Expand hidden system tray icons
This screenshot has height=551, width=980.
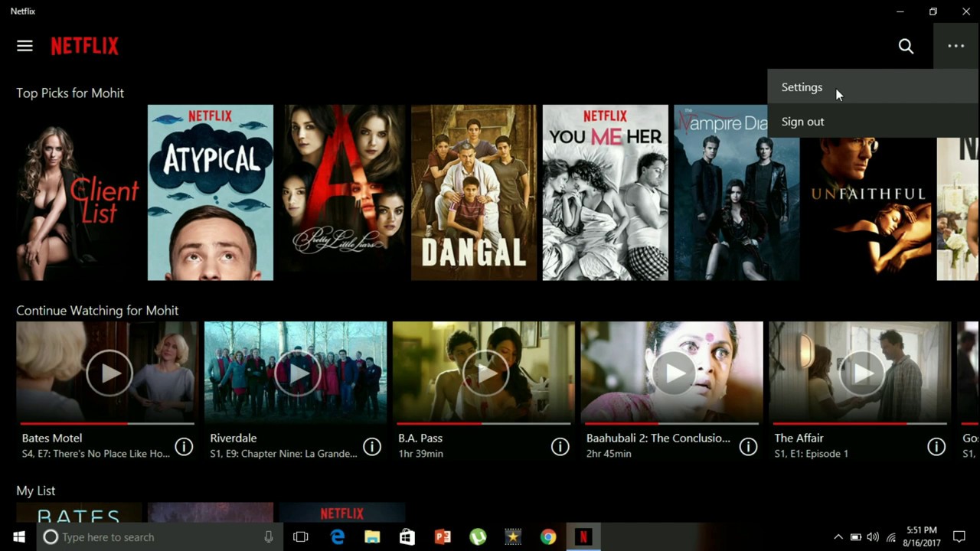click(x=838, y=537)
